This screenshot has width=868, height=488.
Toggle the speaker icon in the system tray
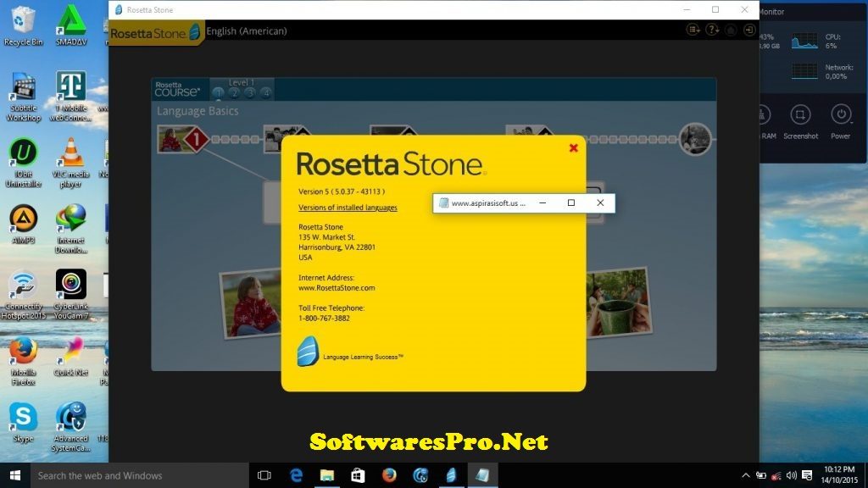(x=792, y=477)
